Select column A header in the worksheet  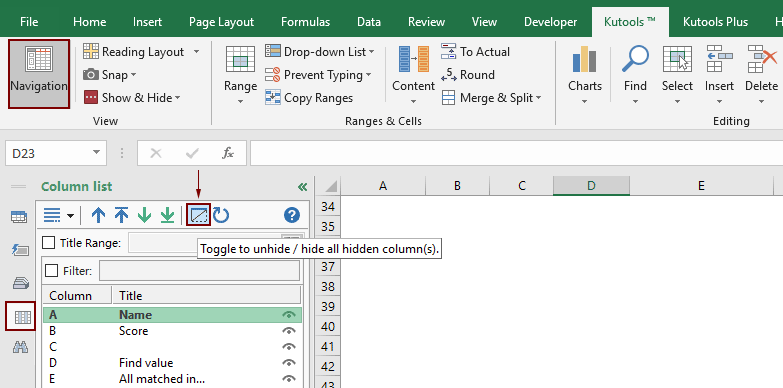(x=383, y=186)
